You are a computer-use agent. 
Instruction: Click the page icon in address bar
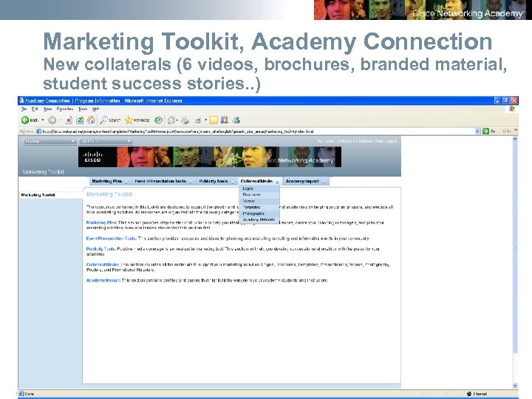(x=38, y=132)
